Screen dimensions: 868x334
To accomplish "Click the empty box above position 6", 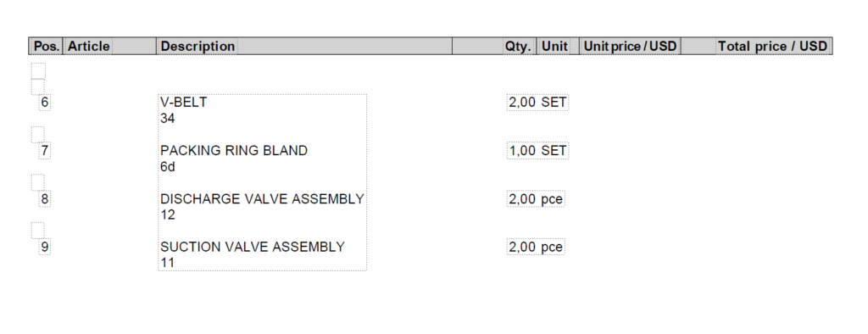I will 38,86.
